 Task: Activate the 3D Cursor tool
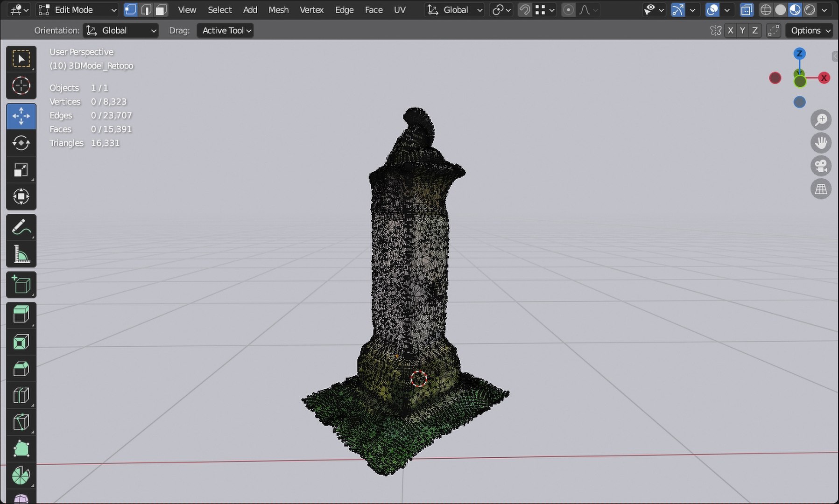pyautogui.click(x=21, y=86)
